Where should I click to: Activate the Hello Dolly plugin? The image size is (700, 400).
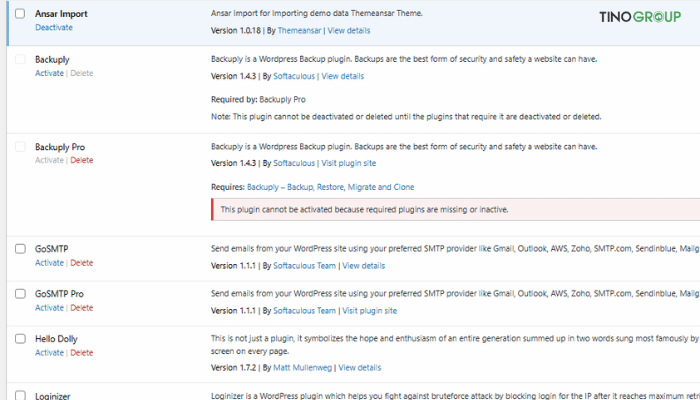coord(49,353)
